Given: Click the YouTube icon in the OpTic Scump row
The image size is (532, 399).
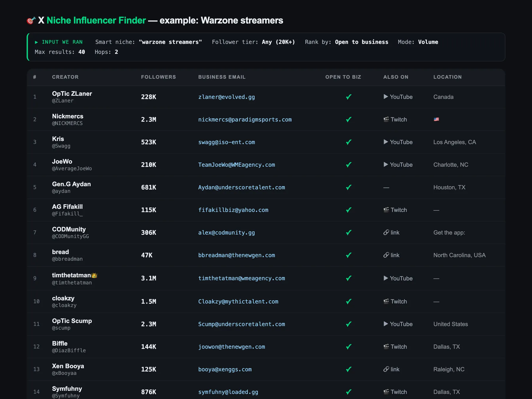Looking at the screenshot, I should [386, 324].
